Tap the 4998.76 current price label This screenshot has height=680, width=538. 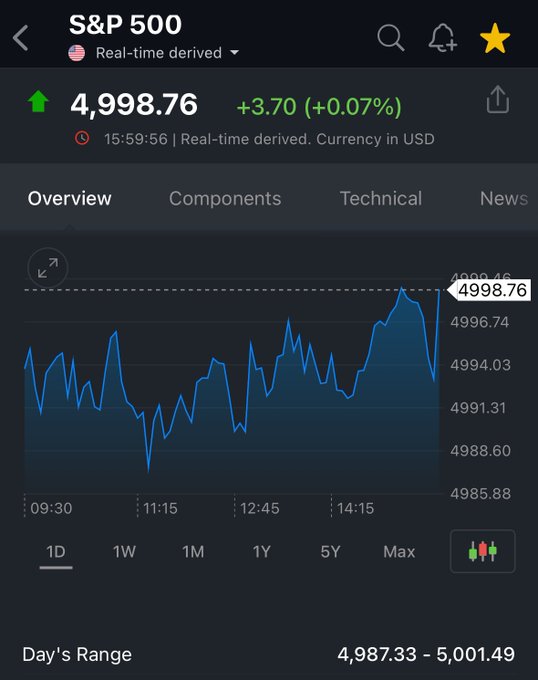(489, 290)
